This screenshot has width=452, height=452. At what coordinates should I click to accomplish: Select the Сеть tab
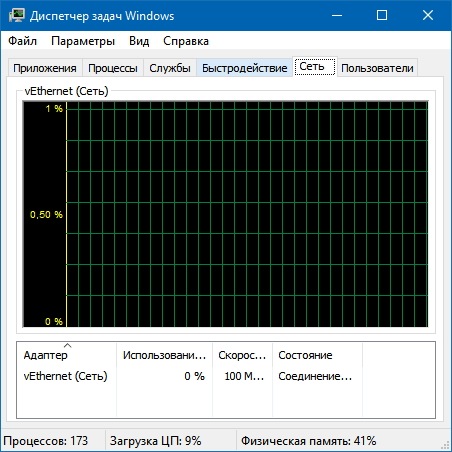(x=315, y=67)
